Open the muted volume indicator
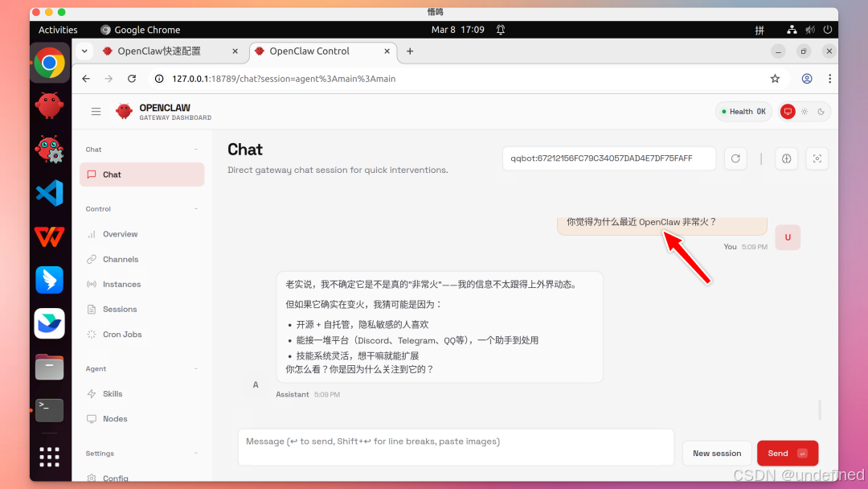This screenshot has height=489, width=868. (810, 30)
